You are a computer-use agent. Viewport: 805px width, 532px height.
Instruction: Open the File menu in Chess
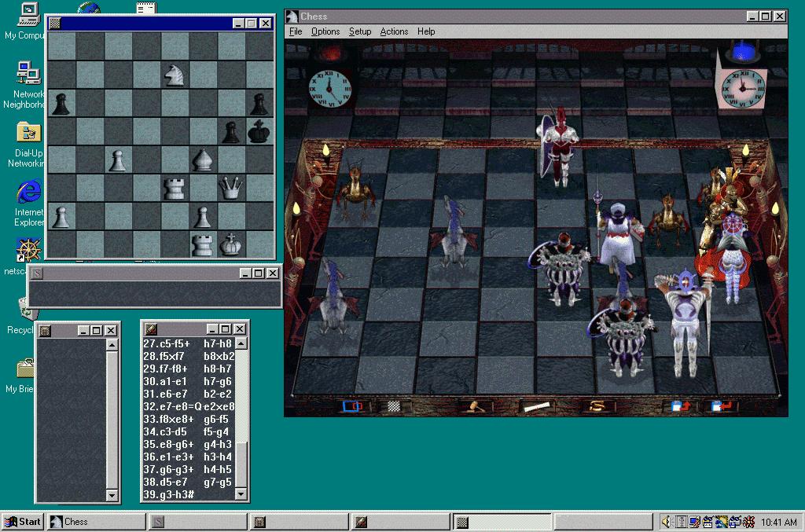pyautogui.click(x=296, y=31)
